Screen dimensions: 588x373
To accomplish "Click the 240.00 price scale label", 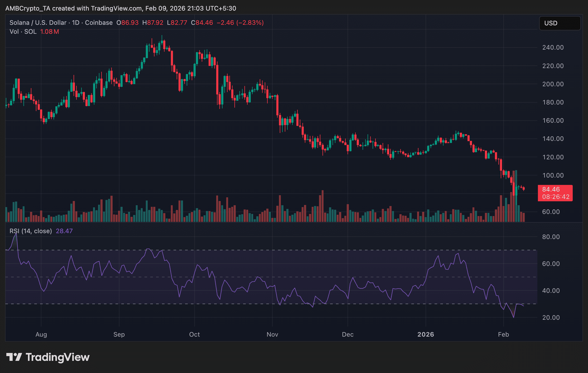I will 553,47.
